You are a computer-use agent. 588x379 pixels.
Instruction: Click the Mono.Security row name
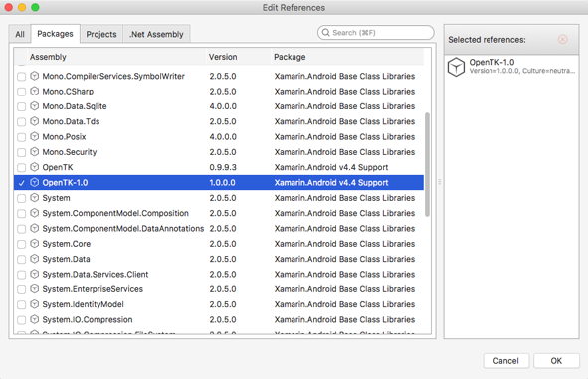click(x=70, y=152)
